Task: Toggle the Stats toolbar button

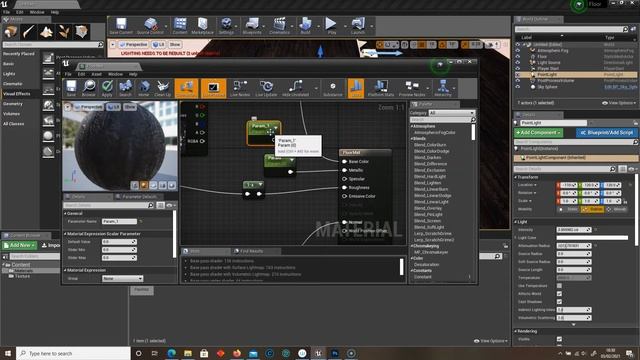Action: click(x=356, y=88)
